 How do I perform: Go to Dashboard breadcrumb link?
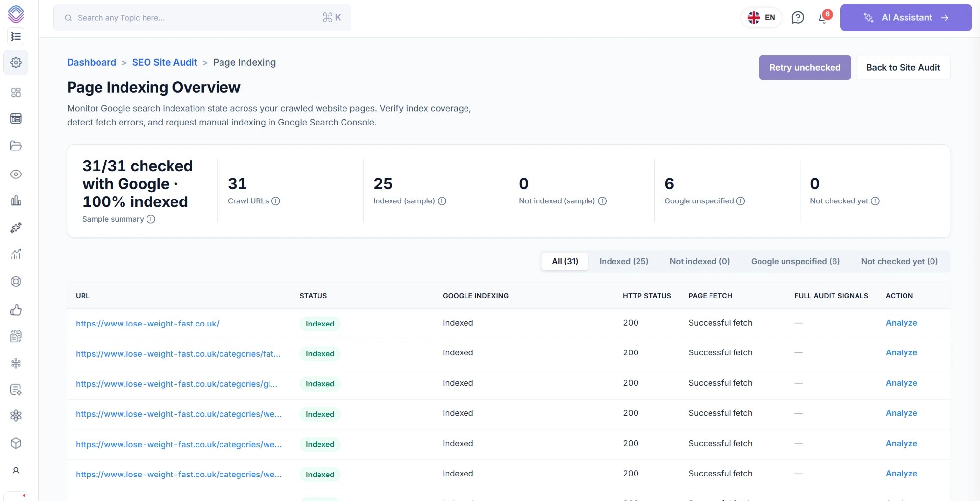(x=92, y=62)
